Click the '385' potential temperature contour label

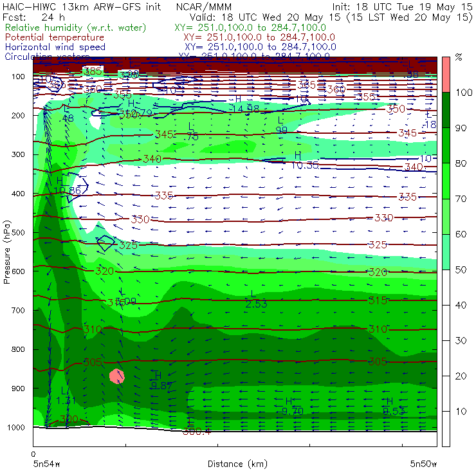(x=93, y=71)
